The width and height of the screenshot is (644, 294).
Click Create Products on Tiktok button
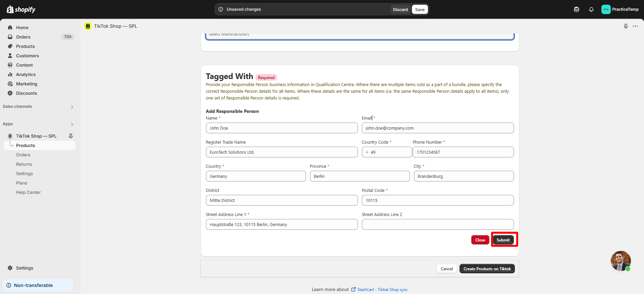[487, 269]
